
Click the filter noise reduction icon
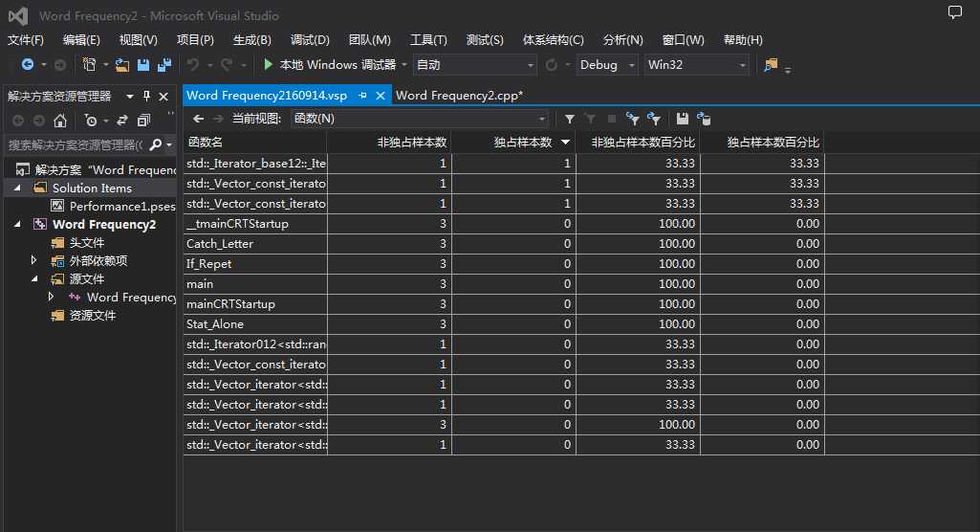click(x=654, y=118)
